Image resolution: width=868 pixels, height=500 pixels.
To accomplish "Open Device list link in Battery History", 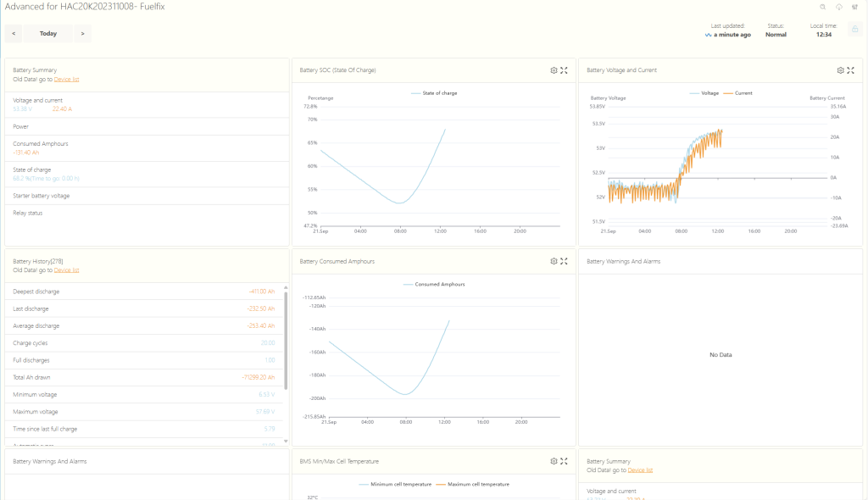I will [x=66, y=270].
